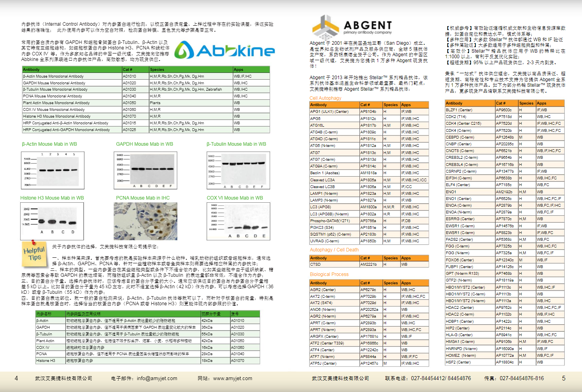582x392 pixels.
Task: Select the Biological Process section header
Action: (329, 274)
